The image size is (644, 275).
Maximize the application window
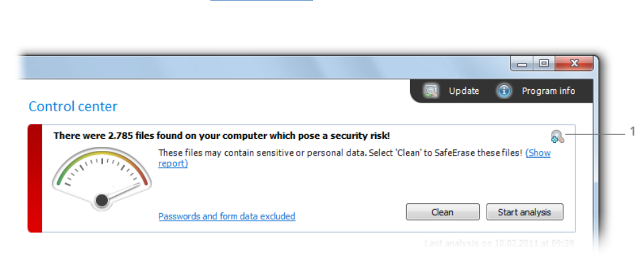pyautogui.click(x=543, y=64)
